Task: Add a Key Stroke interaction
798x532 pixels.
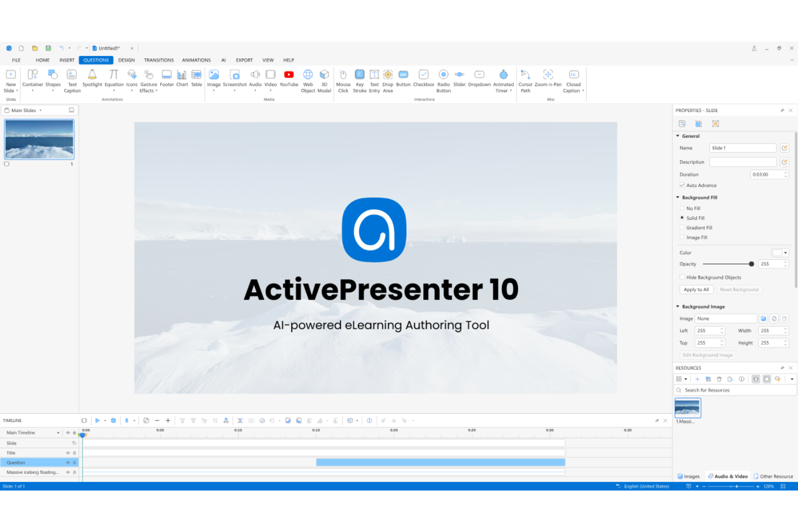Action: coord(360,81)
